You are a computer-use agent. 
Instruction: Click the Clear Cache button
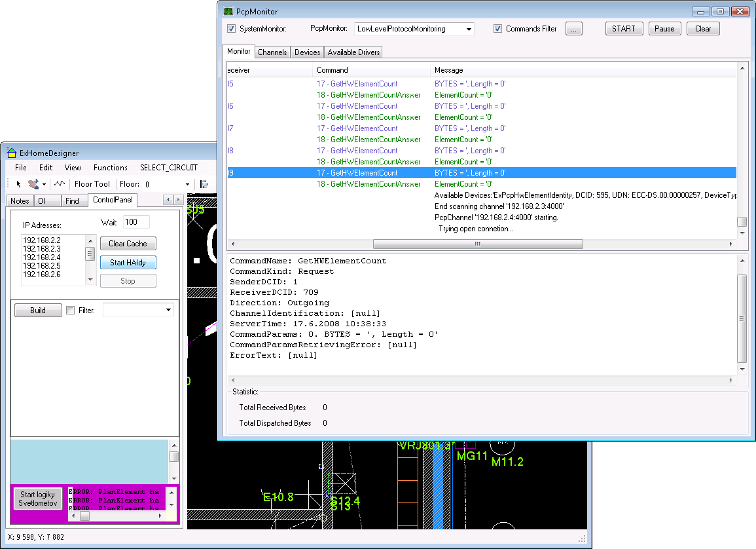click(x=128, y=243)
